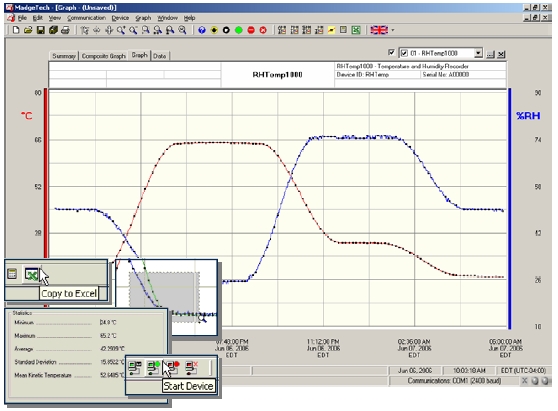558x411 pixels.
Task: Click the blue %RH humidity axis bar
Action: click(510, 209)
